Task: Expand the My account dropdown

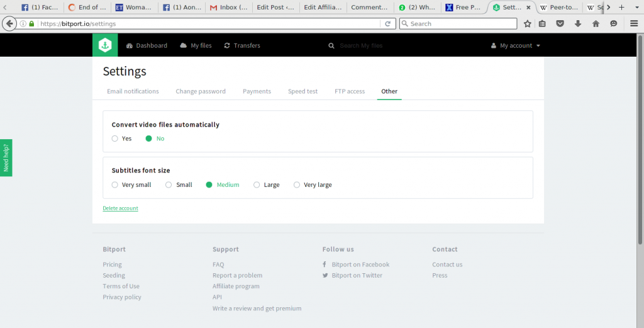Action: [x=516, y=45]
